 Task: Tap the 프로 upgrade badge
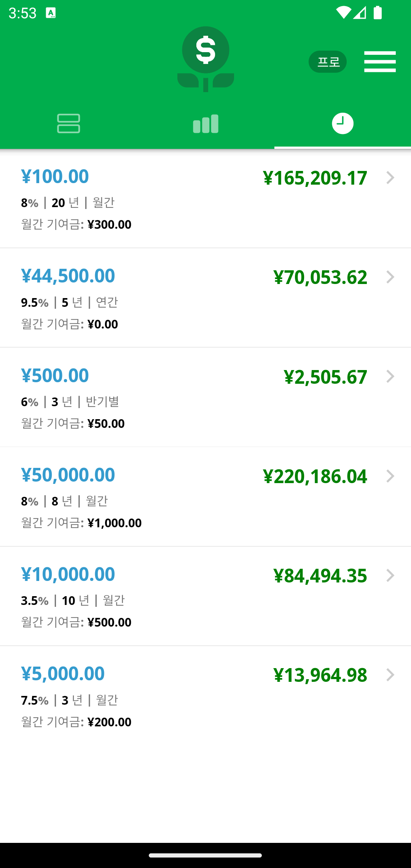point(328,62)
